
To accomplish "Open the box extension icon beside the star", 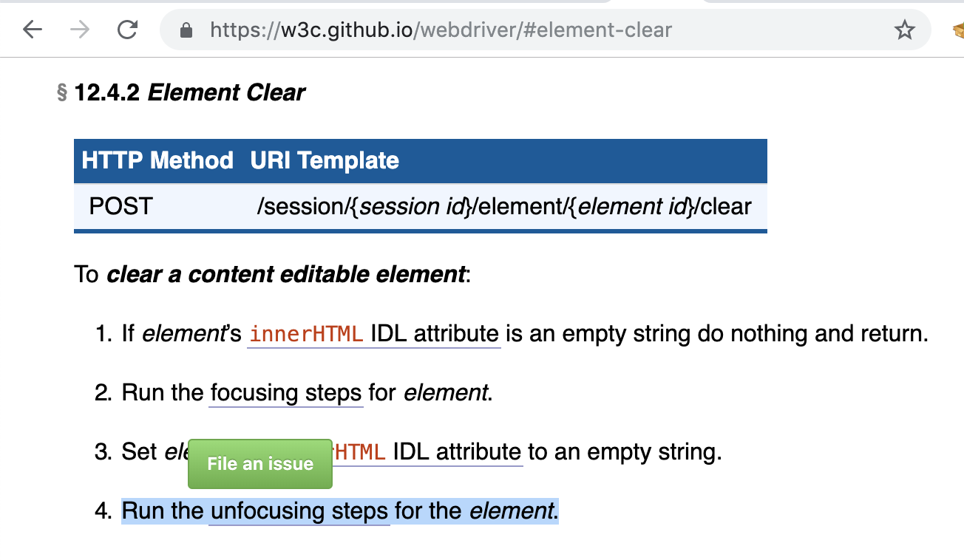I will (x=958, y=30).
